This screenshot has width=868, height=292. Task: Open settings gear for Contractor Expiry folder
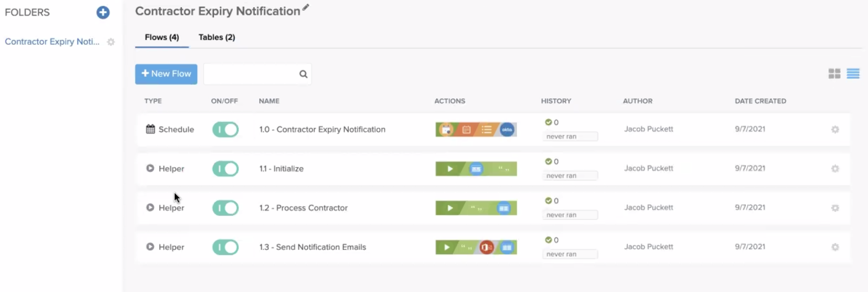pyautogui.click(x=111, y=42)
